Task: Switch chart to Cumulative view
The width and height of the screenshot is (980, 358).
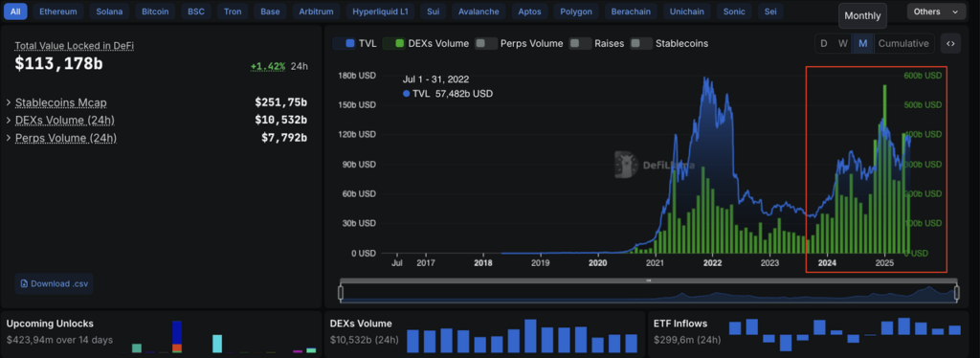Action: (903, 44)
